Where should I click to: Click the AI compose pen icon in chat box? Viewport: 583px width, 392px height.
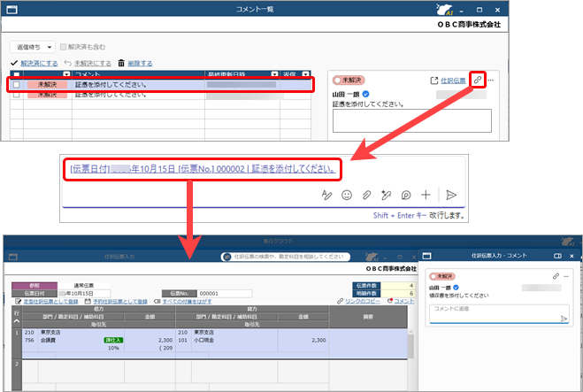click(386, 195)
